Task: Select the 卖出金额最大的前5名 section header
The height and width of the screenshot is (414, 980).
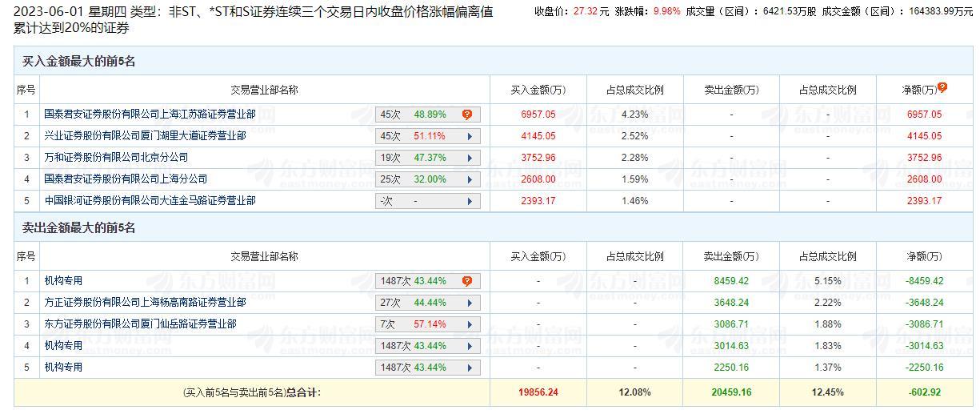Action: [79, 228]
